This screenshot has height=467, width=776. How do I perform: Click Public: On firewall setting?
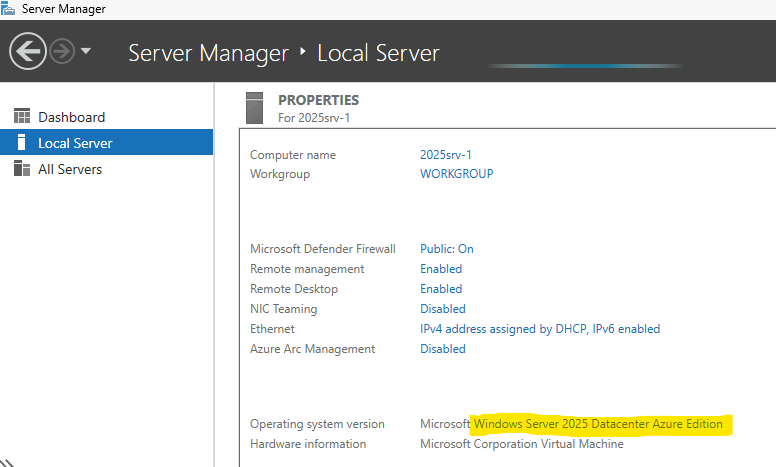446,249
